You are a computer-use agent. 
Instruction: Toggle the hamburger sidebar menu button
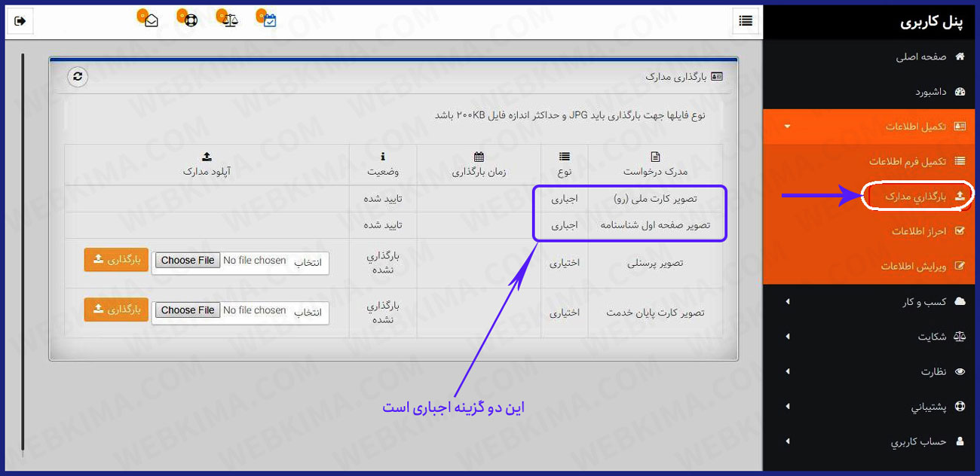tap(746, 21)
